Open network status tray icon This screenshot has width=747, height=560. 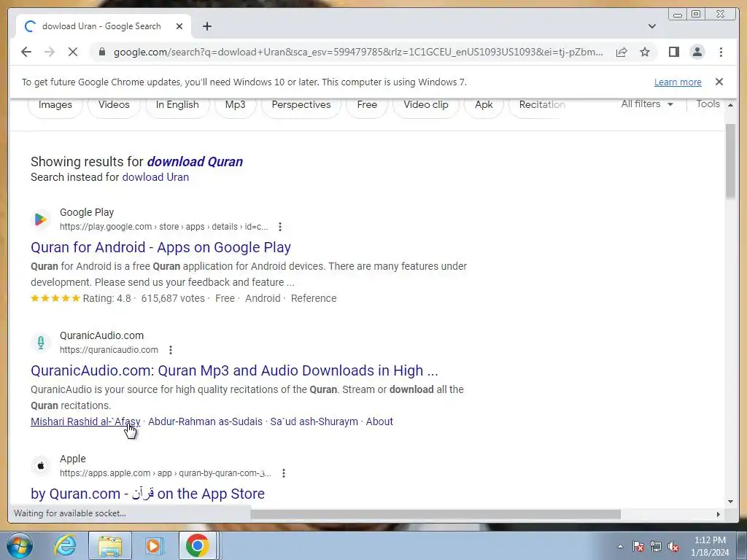click(656, 546)
